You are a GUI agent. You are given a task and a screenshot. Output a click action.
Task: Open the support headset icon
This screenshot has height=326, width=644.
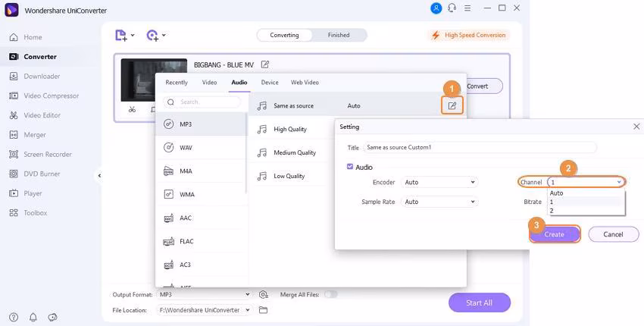coord(452,8)
